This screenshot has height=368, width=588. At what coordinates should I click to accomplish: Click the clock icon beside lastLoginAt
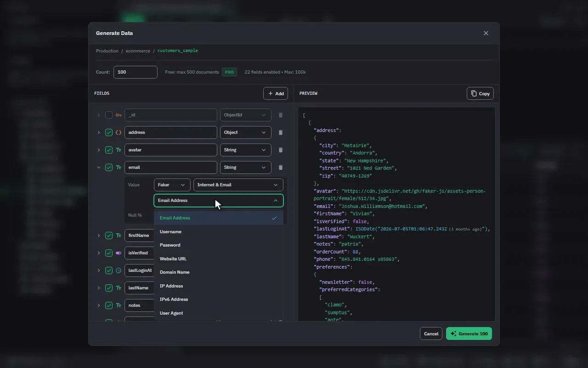pyautogui.click(x=119, y=270)
